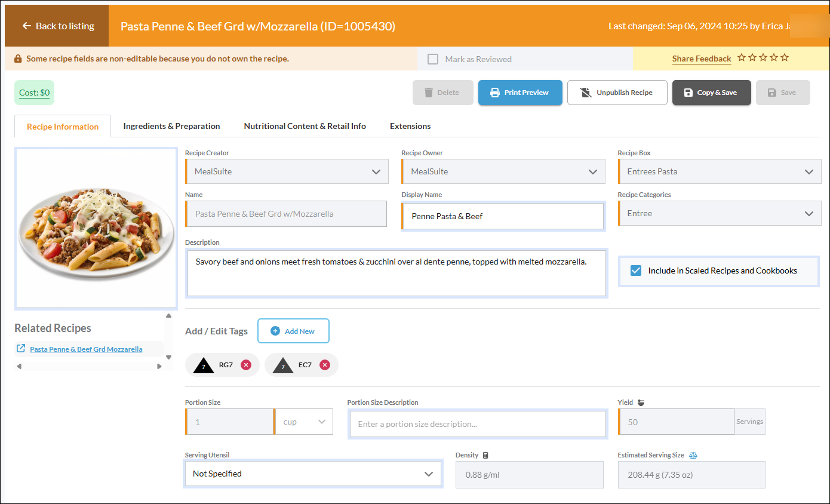Remove the EC7 tag with its red X

click(x=325, y=365)
